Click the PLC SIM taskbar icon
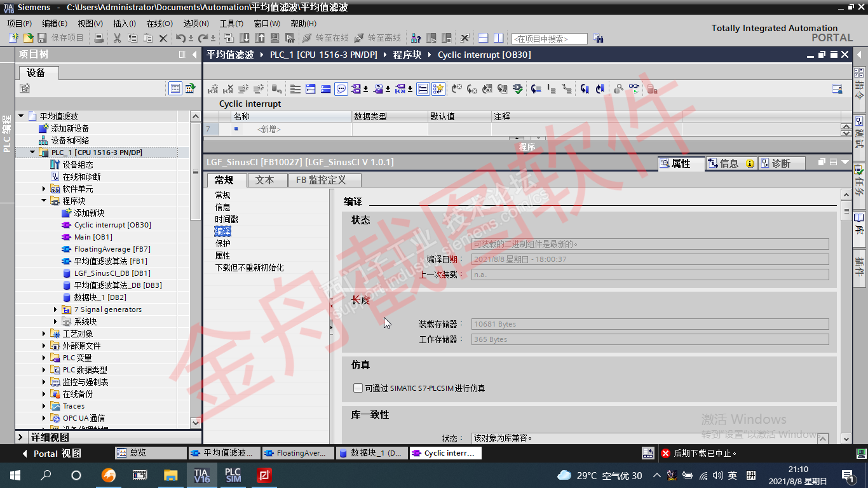Viewport: 868px width, 488px height. (x=233, y=475)
